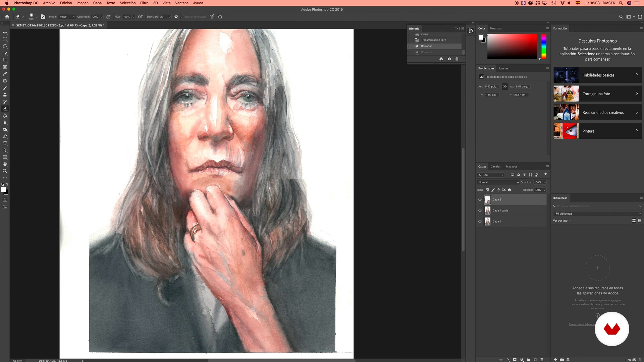Screen dimensions: 644x362
Task: Switch to the Muestras tab
Action: tap(496, 28)
